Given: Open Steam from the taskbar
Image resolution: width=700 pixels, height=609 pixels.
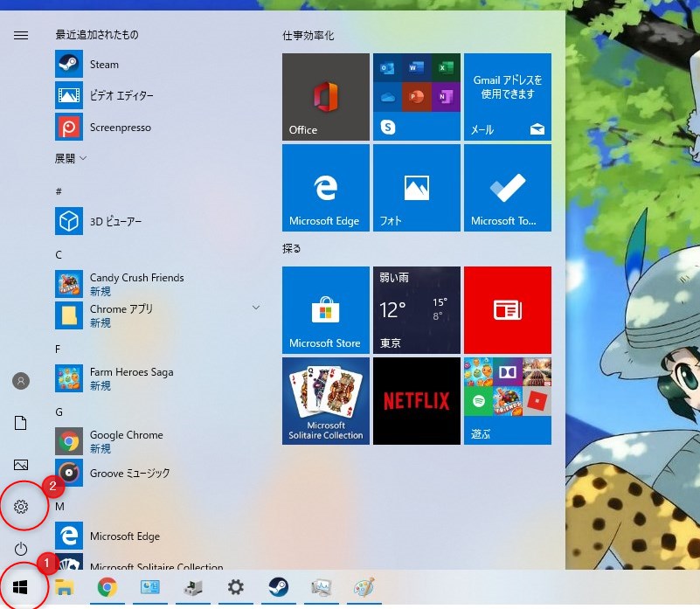Looking at the screenshot, I should coord(279,587).
